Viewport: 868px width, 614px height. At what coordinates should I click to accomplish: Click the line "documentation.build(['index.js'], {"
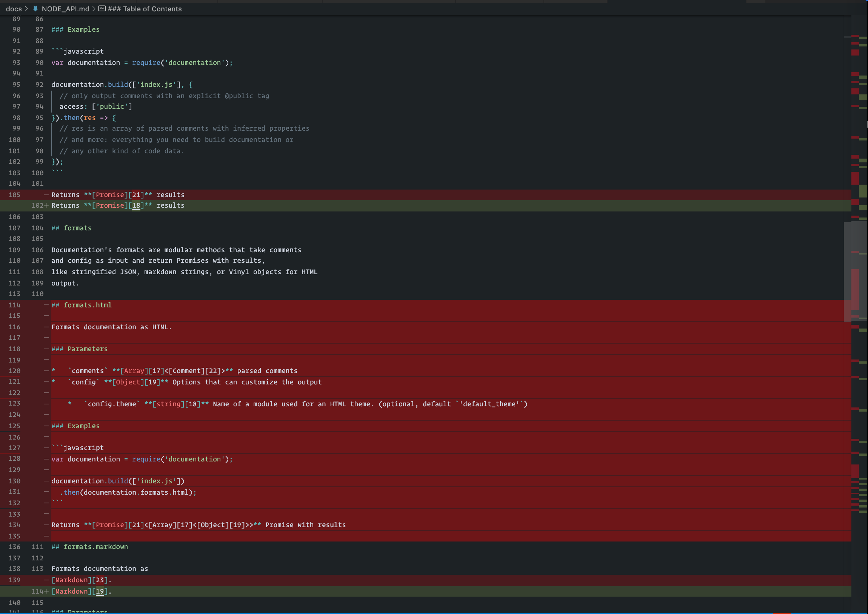(x=122, y=85)
